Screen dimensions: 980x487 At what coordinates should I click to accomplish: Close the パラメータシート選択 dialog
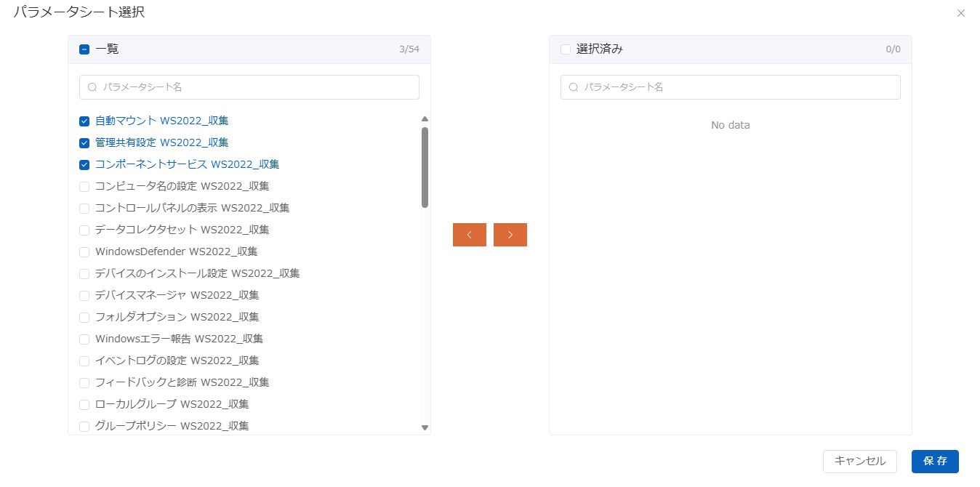(x=960, y=13)
